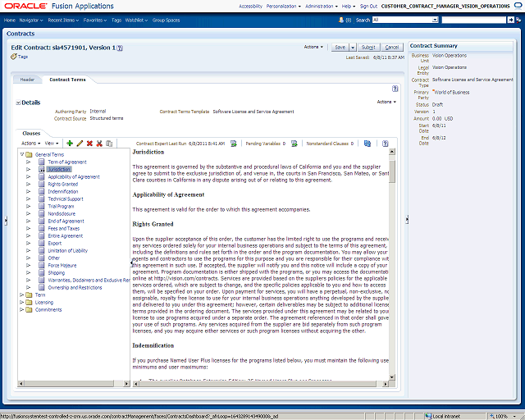525x420 pixels.
Task: Expand the Term of Agreement clause node
Action: tap(29, 162)
